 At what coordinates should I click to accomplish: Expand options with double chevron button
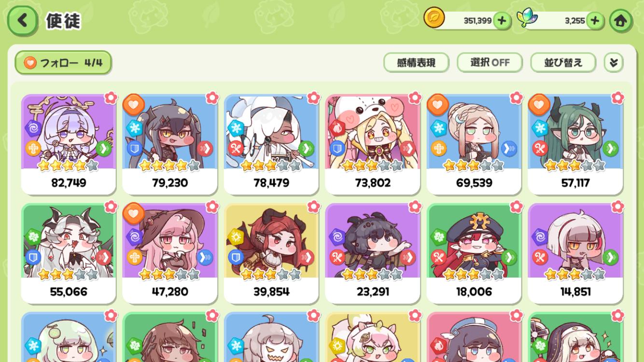tap(614, 62)
